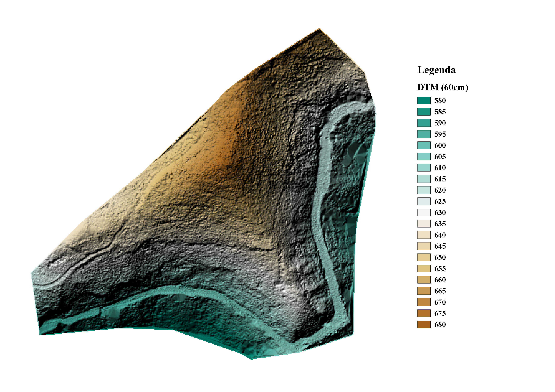
Task: Select the 630 legend value text
Action: click(440, 212)
